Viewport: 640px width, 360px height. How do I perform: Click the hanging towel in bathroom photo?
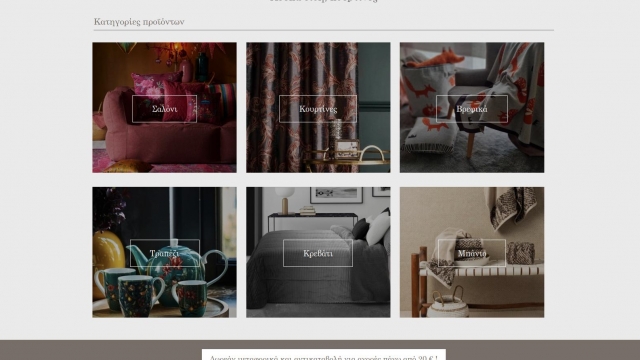[512, 207]
